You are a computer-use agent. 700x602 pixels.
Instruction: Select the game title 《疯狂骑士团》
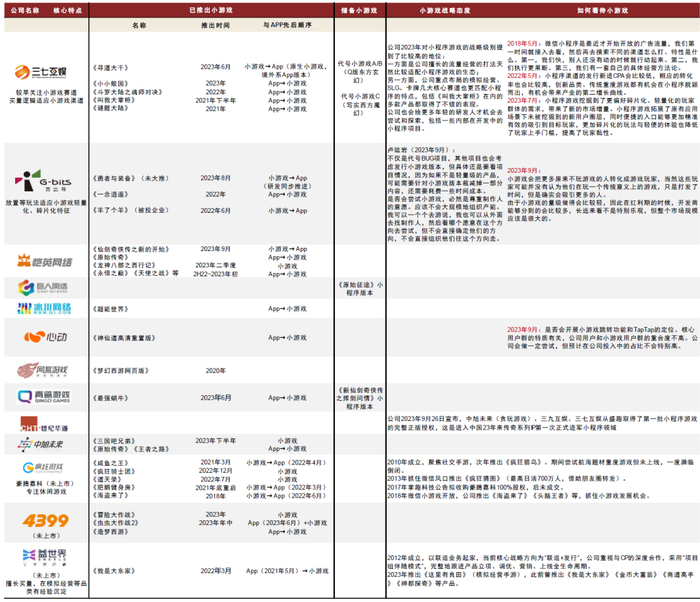pos(114,471)
